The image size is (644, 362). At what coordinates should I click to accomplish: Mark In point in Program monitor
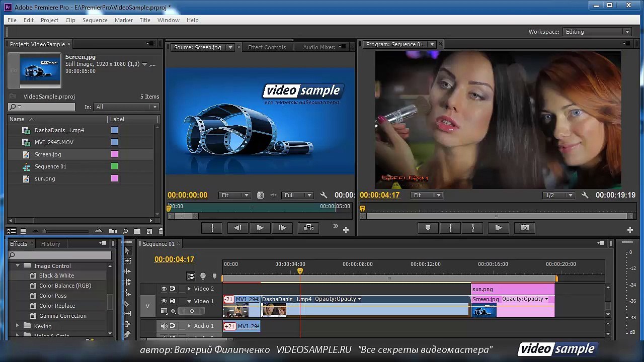(450, 228)
